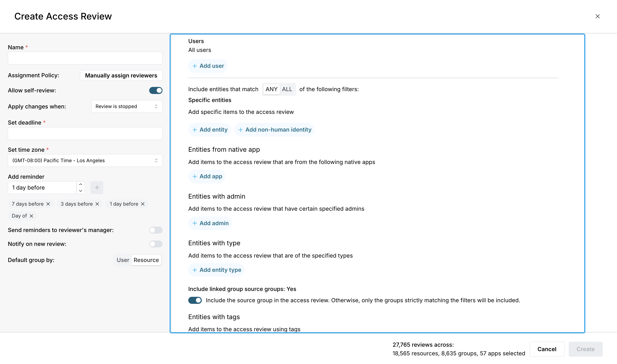
Task: Open the Apply changes when dropdown
Action: [x=127, y=106]
